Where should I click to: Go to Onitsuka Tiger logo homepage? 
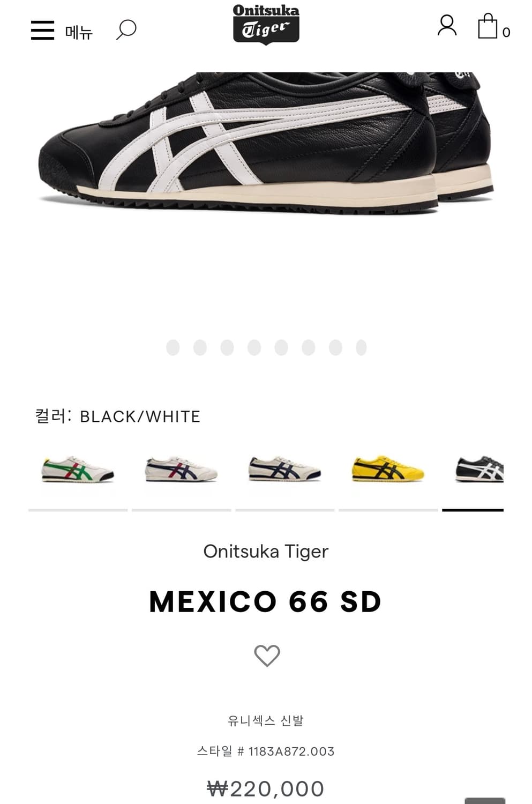[x=266, y=25]
